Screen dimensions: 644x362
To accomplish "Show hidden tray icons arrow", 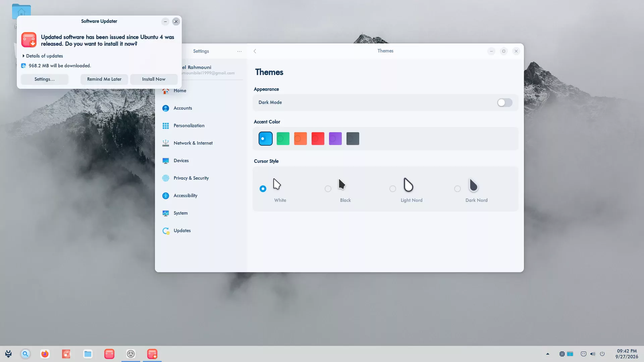I will [548, 354].
